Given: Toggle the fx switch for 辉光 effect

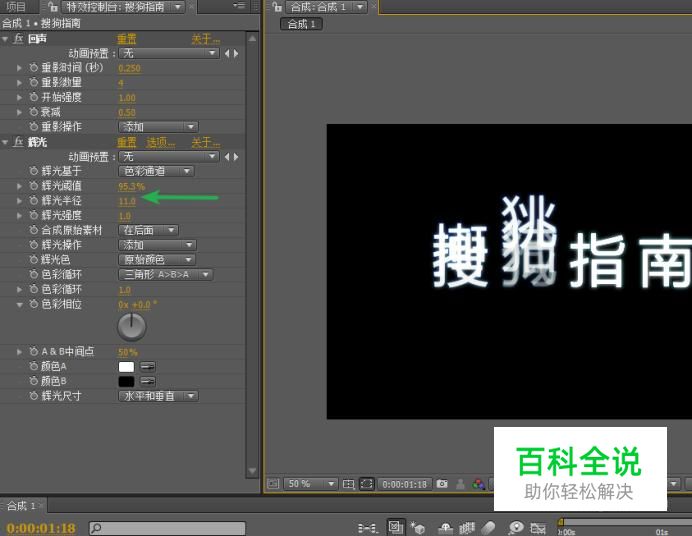Looking at the screenshot, I should pos(18,142).
